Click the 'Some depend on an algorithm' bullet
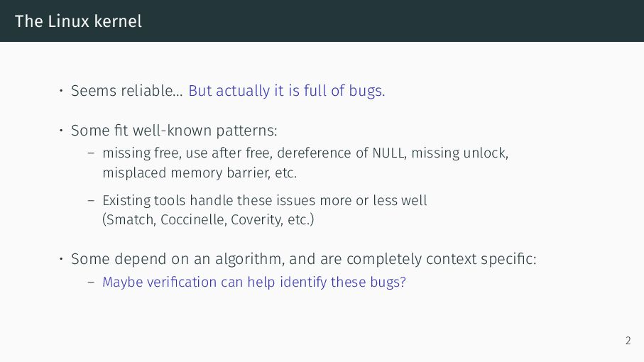Viewport: 644px width, 362px height. pyautogui.click(x=303, y=259)
